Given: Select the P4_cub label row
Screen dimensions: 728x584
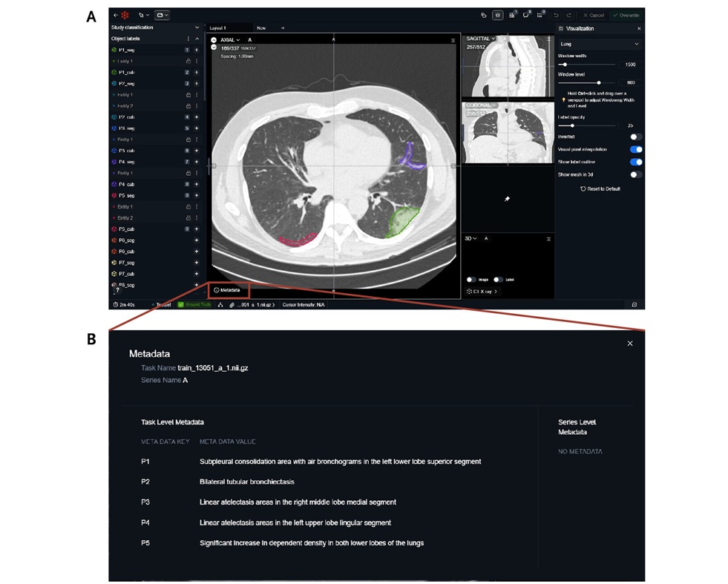Looking at the screenshot, I should pyautogui.click(x=156, y=184).
